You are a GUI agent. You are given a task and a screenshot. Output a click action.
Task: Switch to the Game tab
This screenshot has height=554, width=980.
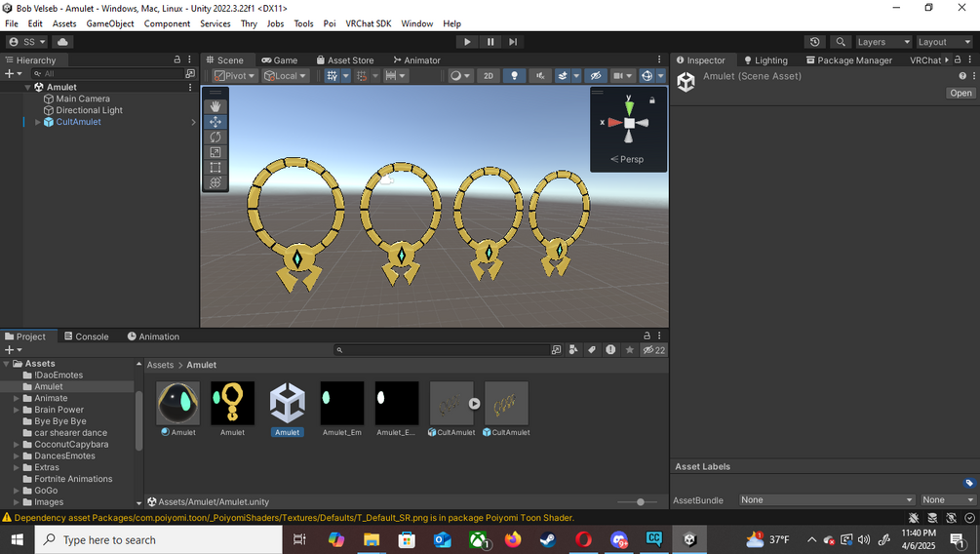point(280,60)
